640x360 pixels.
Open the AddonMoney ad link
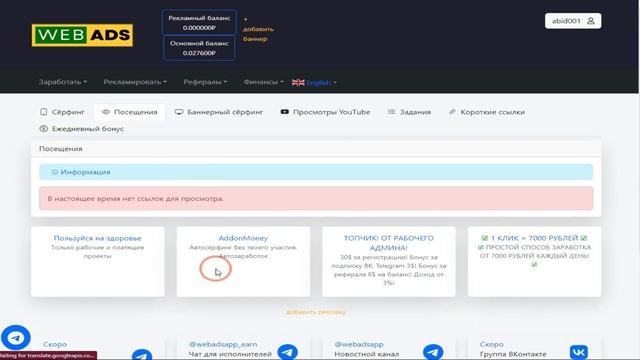pyautogui.click(x=243, y=238)
